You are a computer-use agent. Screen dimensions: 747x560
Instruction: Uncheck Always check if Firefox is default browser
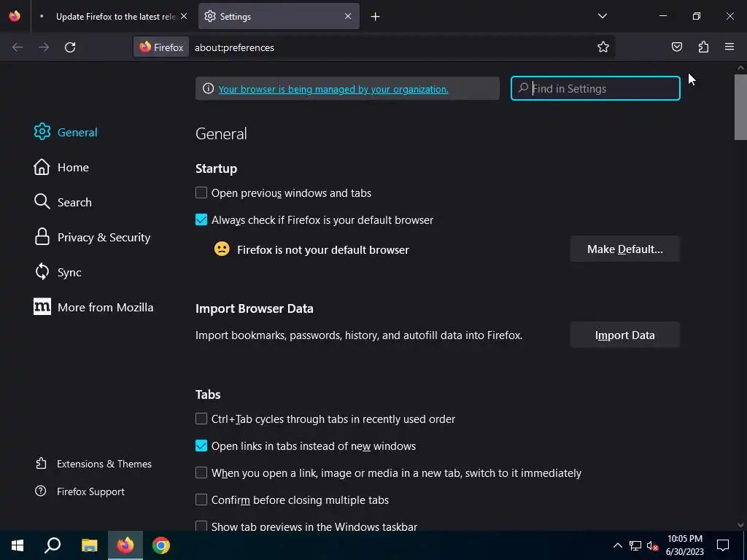201,219
